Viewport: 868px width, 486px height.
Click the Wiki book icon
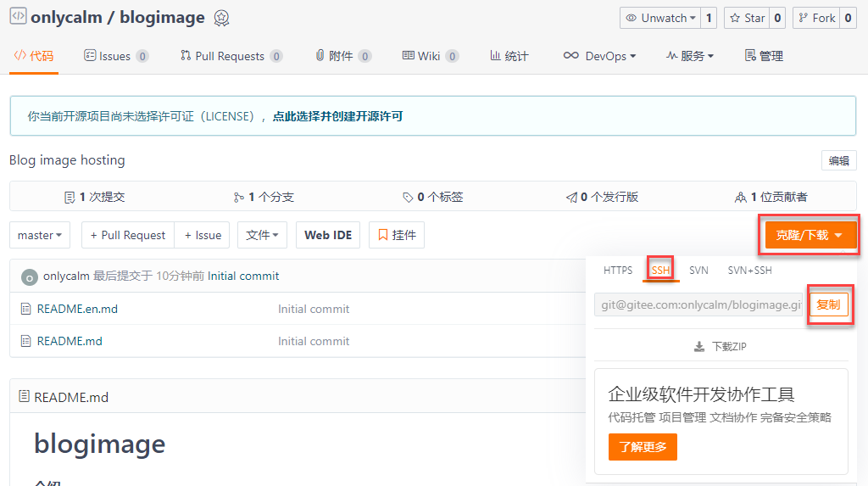(x=408, y=55)
